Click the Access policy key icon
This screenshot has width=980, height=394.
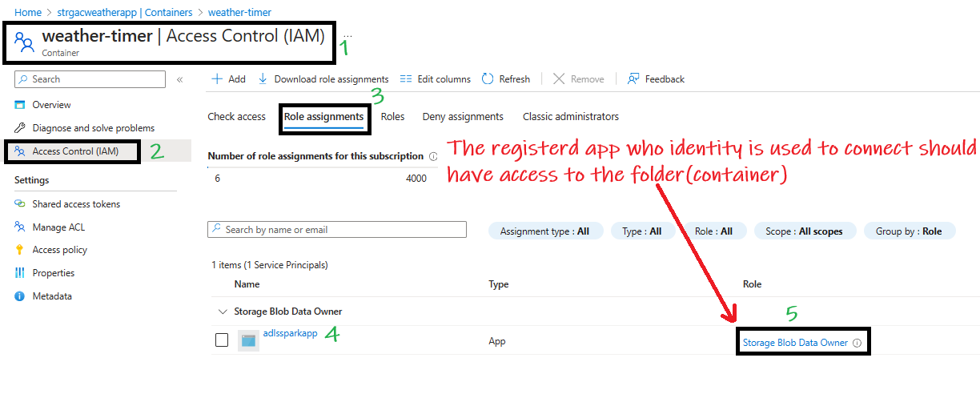20,250
